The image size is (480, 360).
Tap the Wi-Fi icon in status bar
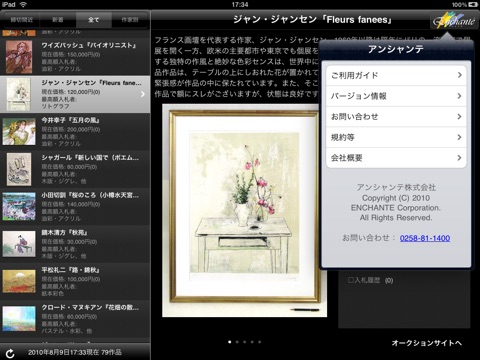(23, 4)
